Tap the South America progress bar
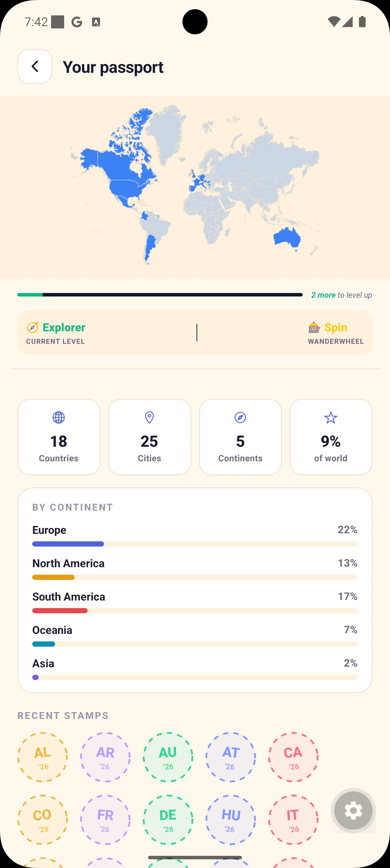The height and width of the screenshot is (868, 390). [195, 611]
